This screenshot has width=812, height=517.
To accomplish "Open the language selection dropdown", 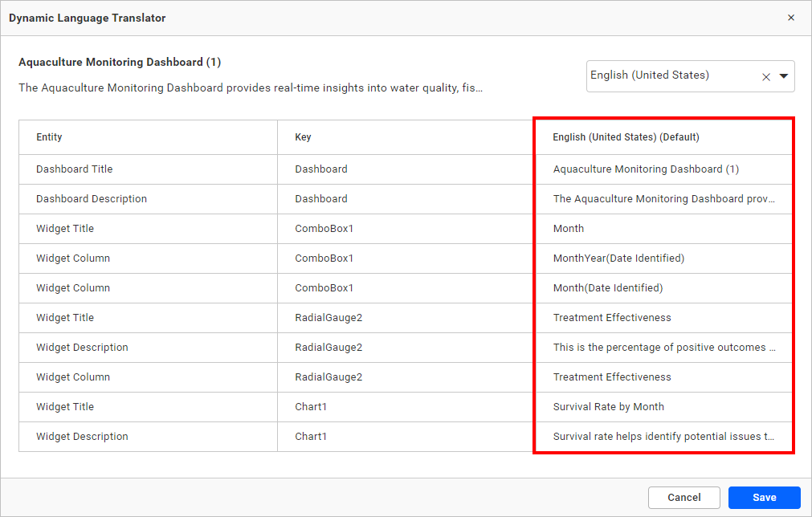I will (783, 76).
